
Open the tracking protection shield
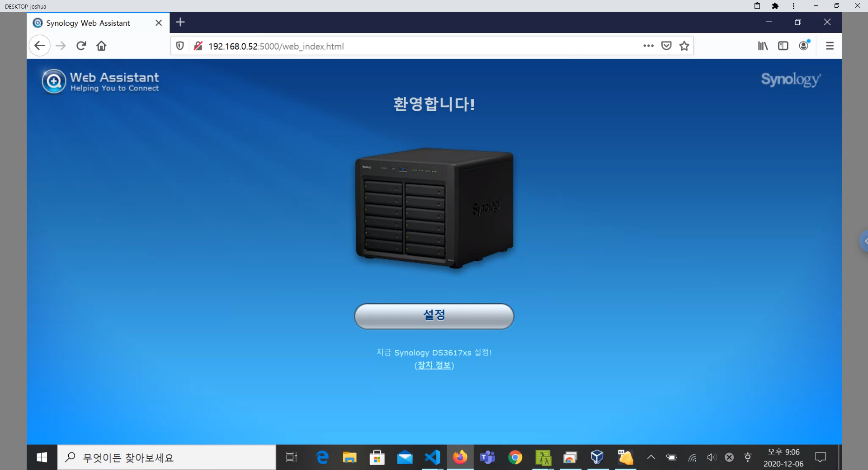(180, 46)
